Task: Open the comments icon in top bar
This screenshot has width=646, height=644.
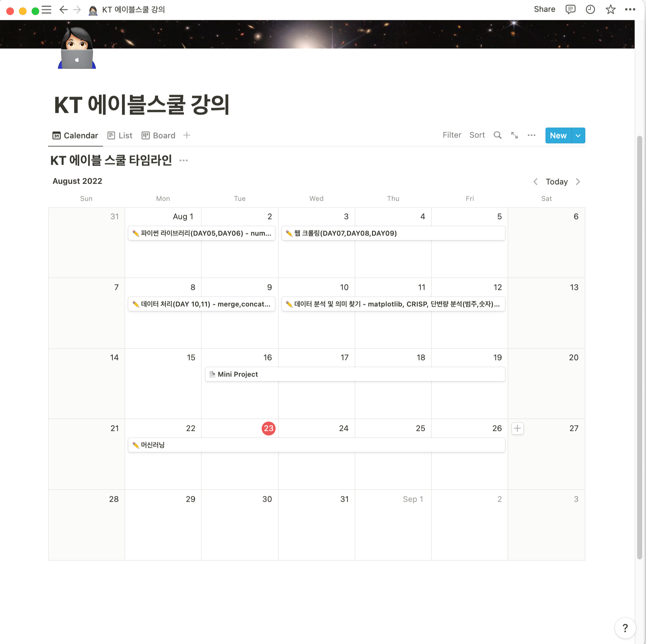Action: tap(570, 9)
